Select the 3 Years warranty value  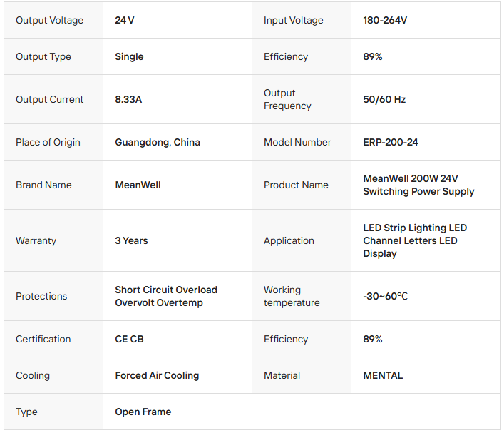point(131,240)
